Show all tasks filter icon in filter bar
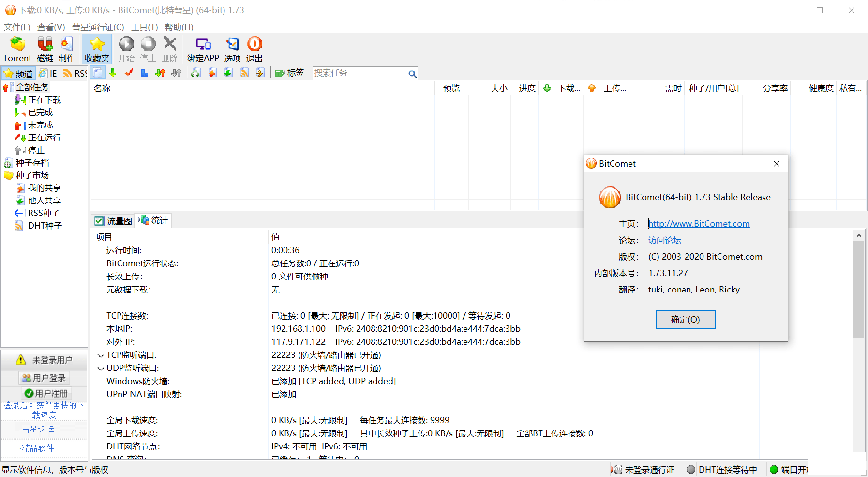This screenshot has height=477, width=868. point(98,73)
